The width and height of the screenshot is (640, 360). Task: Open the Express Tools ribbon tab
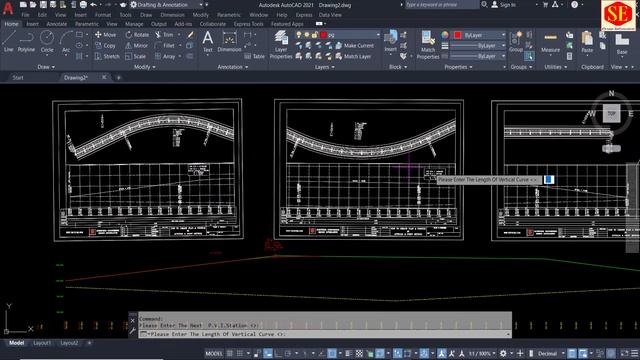click(x=248, y=24)
